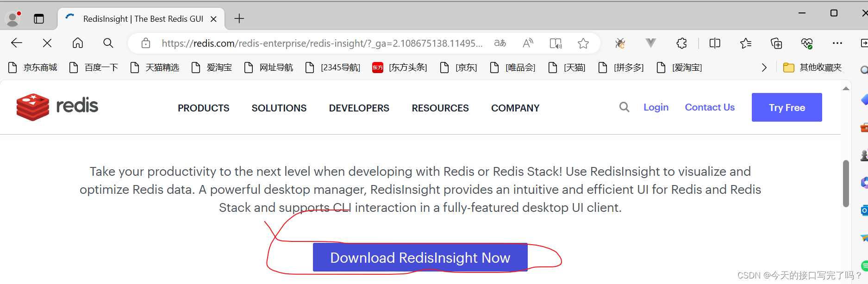
Task: Click the Redis logo
Action: 57,107
